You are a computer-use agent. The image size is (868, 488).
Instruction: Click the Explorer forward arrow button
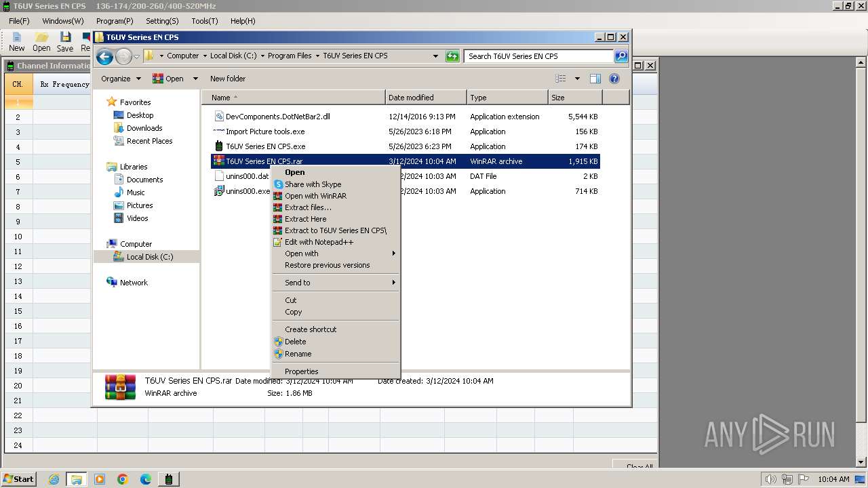(x=123, y=56)
